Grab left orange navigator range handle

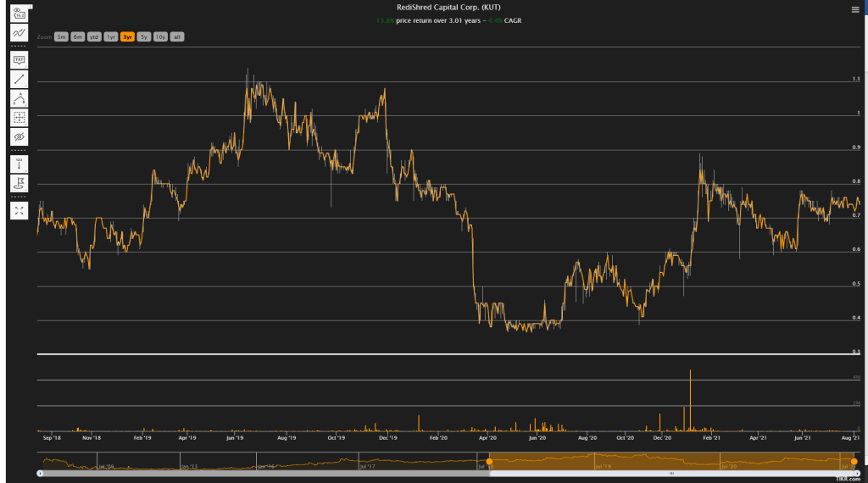[489, 462]
